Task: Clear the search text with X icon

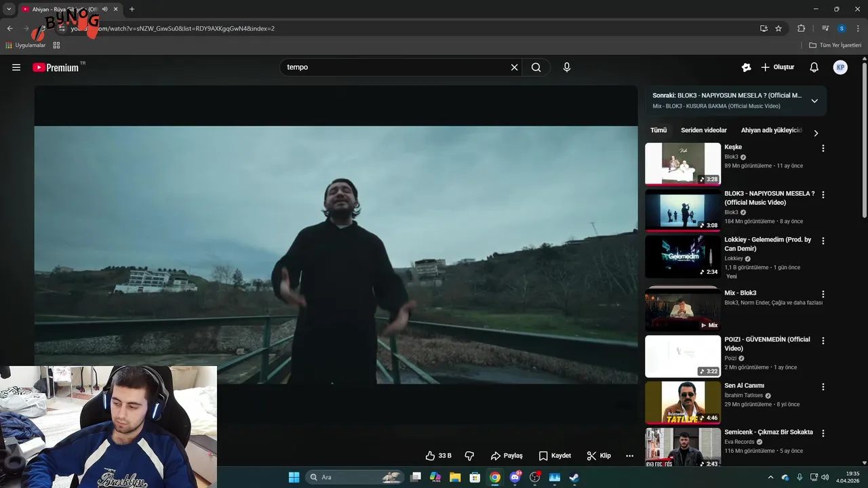Action: click(x=514, y=67)
